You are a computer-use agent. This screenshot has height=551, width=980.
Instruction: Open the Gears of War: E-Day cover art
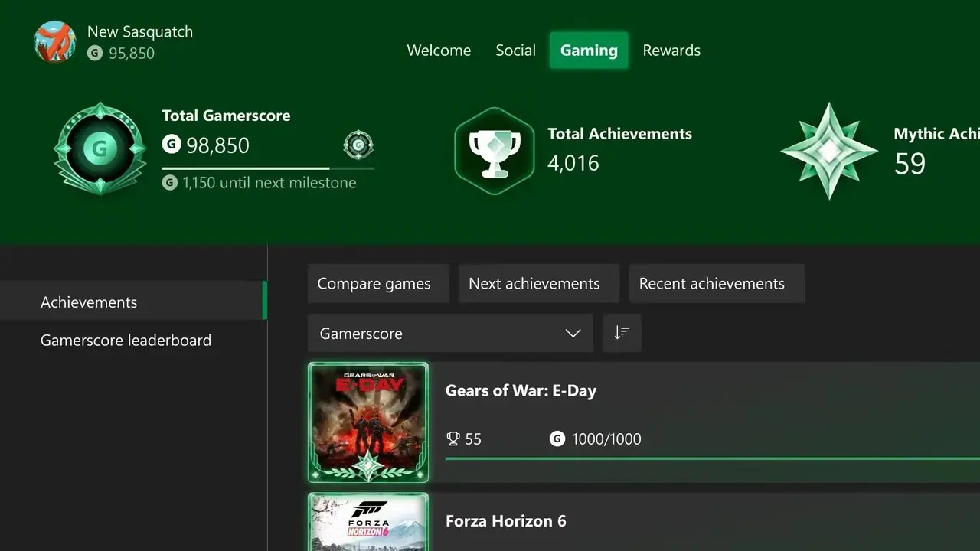368,422
